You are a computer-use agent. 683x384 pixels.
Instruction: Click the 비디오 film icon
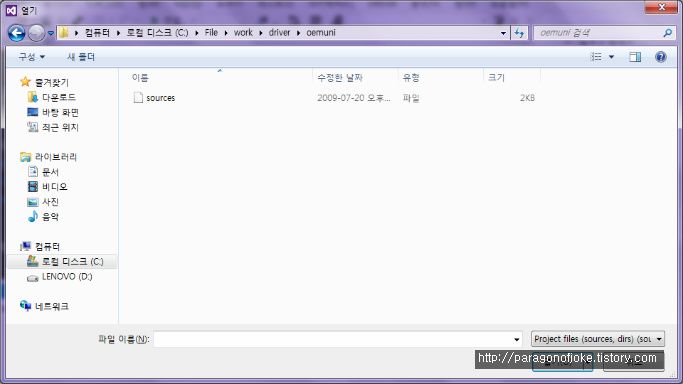(x=33, y=187)
